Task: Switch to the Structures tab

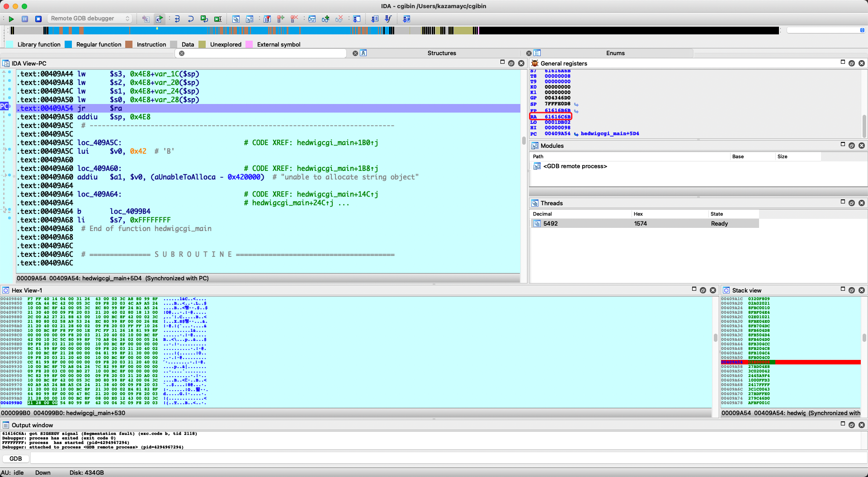Action: pos(442,53)
